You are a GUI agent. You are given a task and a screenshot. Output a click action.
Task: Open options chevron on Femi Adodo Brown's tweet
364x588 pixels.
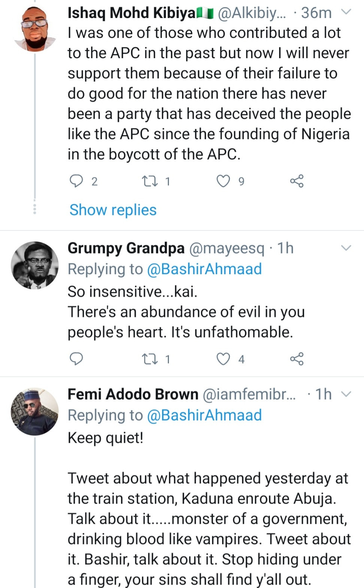pos(346,394)
